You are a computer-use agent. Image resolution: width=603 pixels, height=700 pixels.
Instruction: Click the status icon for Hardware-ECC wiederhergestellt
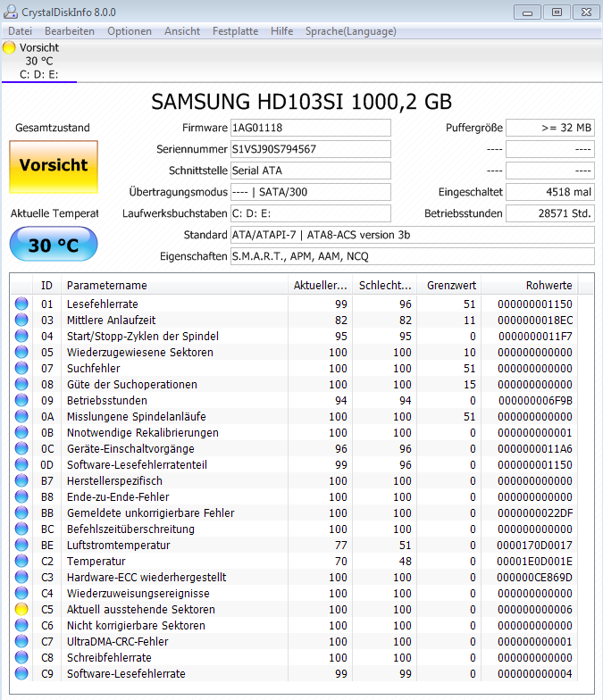tap(21, 577)
